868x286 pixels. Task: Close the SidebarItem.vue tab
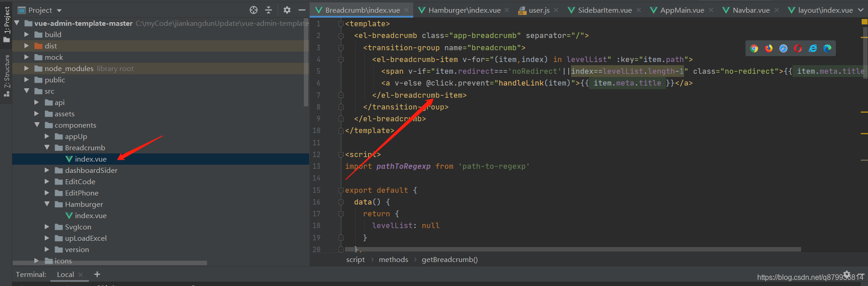(x=638, y=10)
